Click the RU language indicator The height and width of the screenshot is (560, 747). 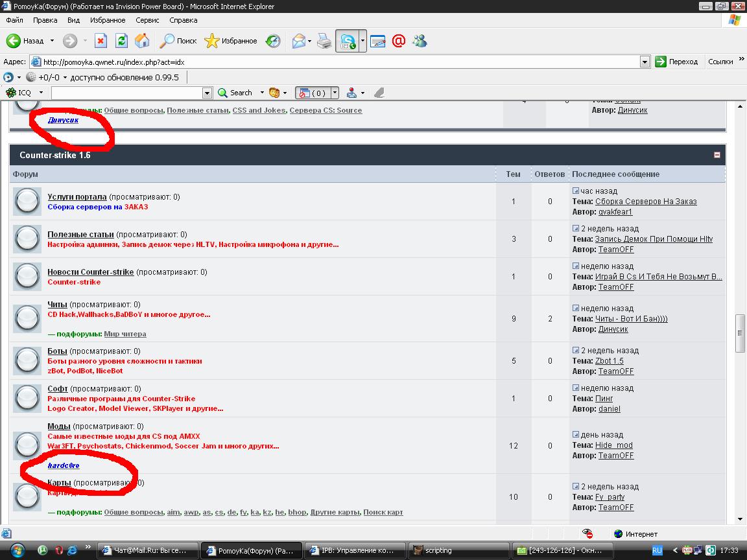point(657,550)
